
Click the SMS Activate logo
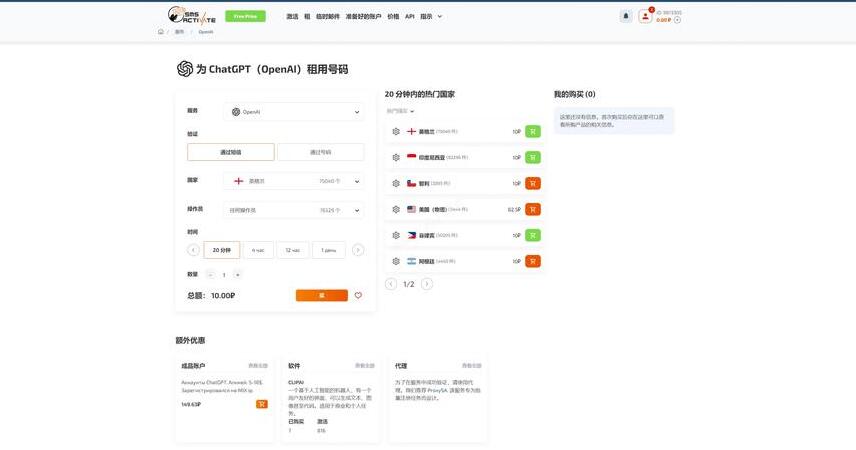(x=191, y=15)
